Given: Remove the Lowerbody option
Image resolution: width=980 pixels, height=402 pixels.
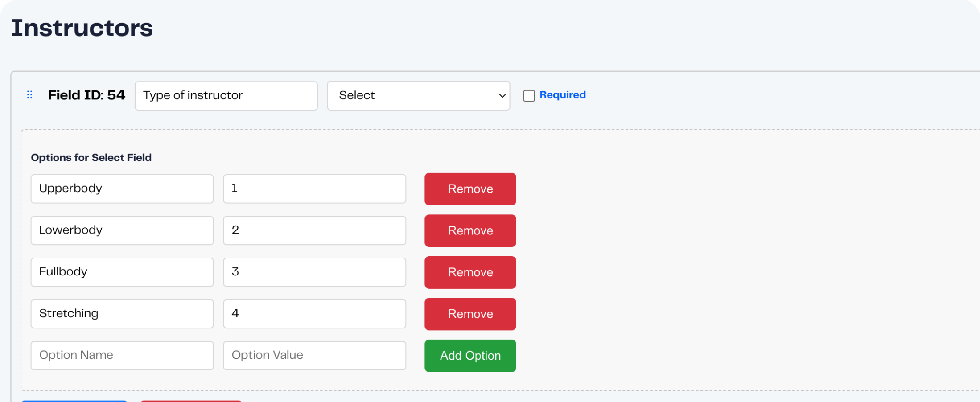Looking at the screenshot, I should (x=470, y=231).
